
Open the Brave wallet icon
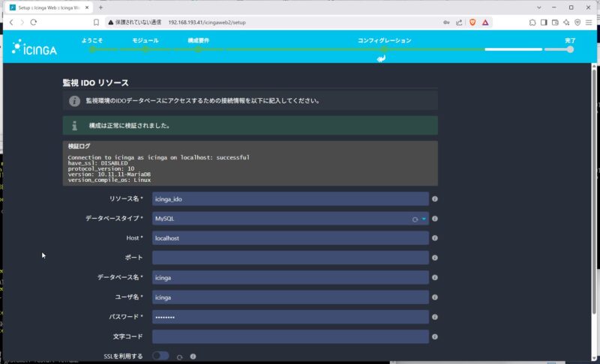(x=555, y=22)
